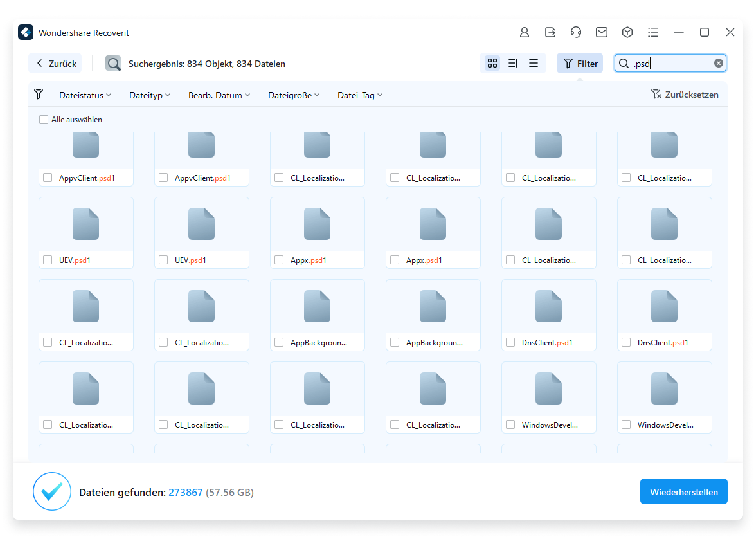The width and height of the screenshot is (756, 539).
Task: Check the first AppBackgroun... file
Action: point(279,343)
